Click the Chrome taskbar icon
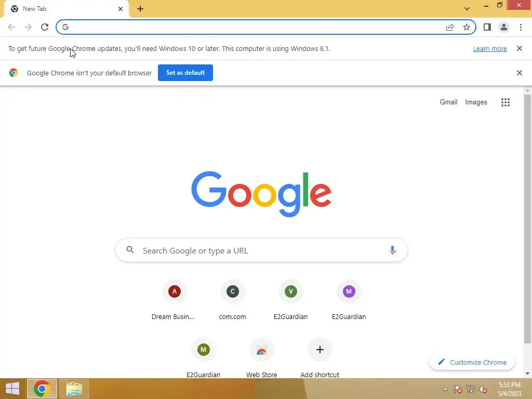 (x=42, y=389)
